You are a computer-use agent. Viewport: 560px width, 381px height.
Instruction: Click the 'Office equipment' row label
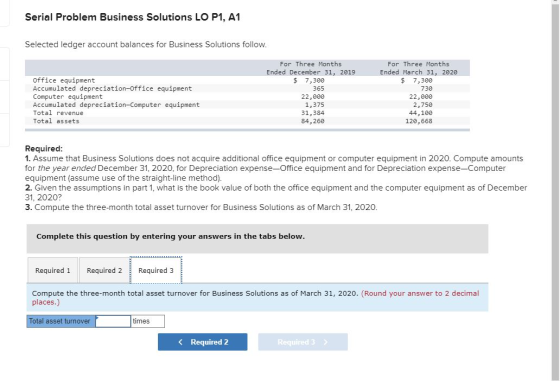(64, 80)
